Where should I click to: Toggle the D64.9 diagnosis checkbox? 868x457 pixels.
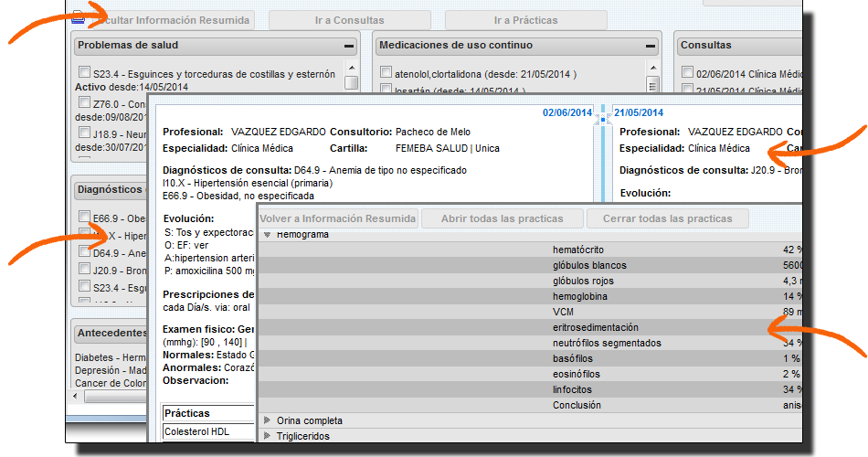click(x=85, y=252)
